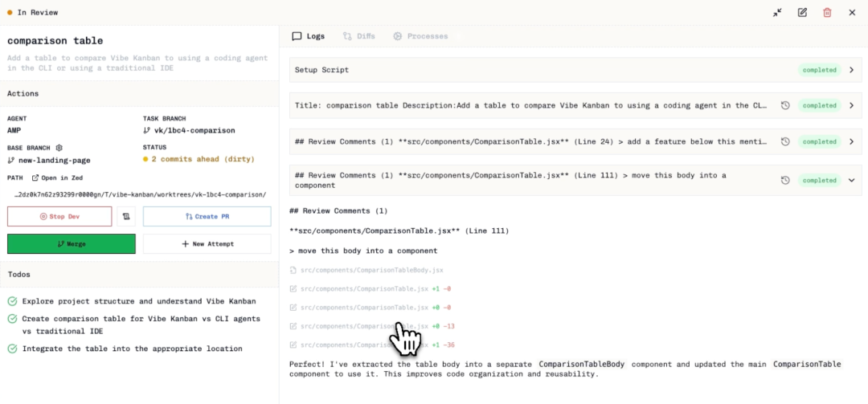Click the Review Comments (1) heading text
This screenshot has width=868, height=404.
[339, 211]
